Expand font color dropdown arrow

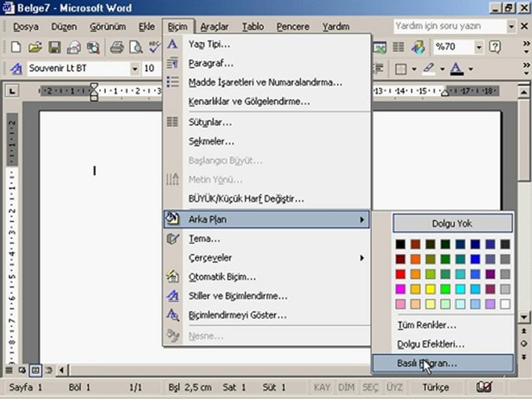point(471,69)
